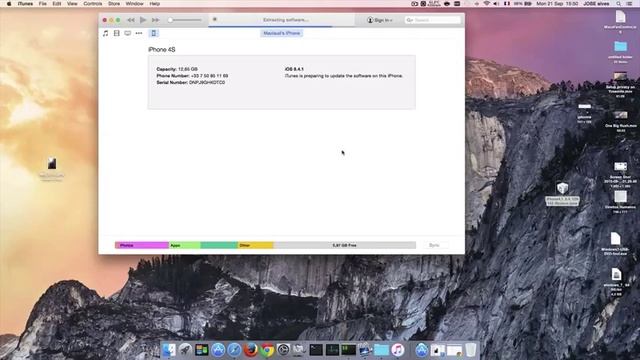Select the iPhone device icon

[x=153, y=33]
